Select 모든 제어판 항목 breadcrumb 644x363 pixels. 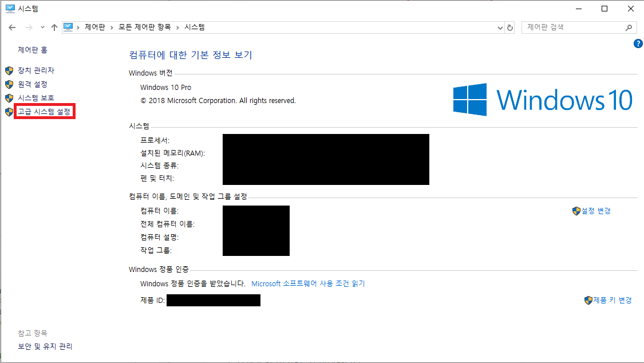[x=145, y=27]
